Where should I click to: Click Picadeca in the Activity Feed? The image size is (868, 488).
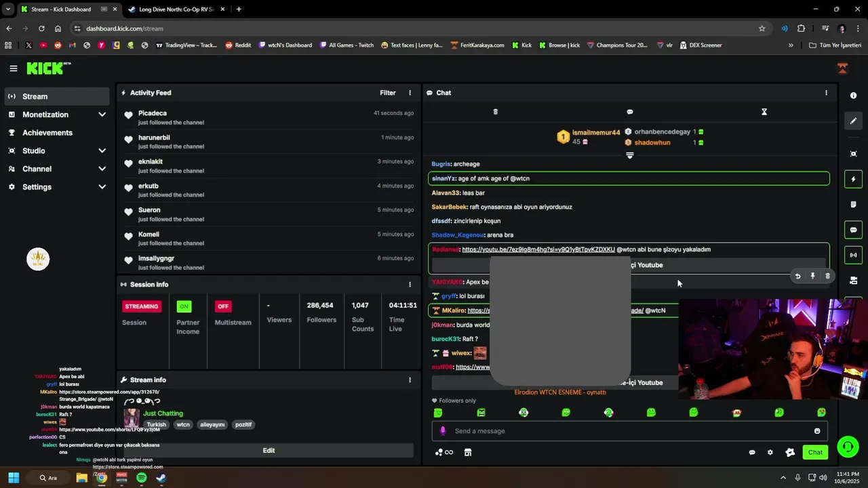[x=153, y=113]
